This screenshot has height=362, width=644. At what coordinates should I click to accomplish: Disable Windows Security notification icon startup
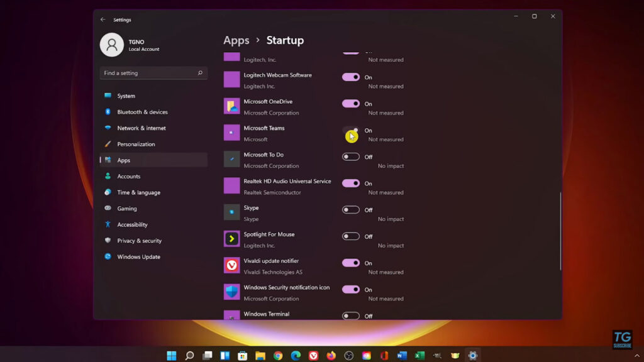pyautogui.click(x=351, y=289)
